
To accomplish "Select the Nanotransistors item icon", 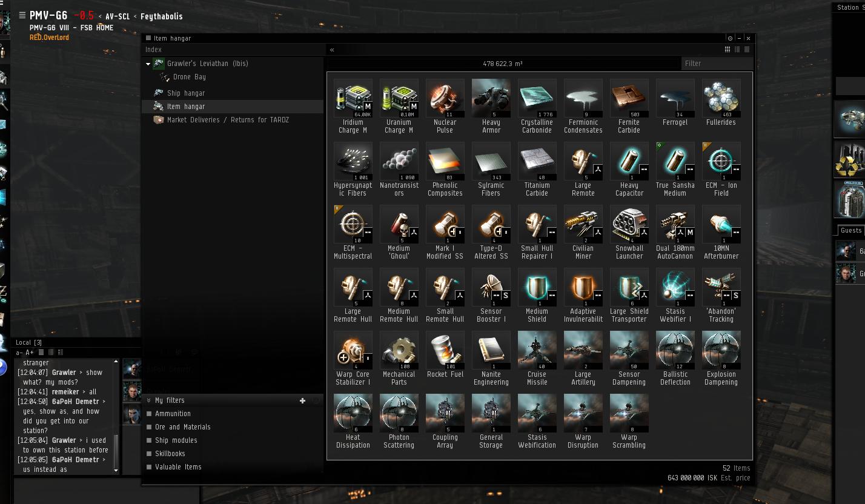I will point(399,161).
